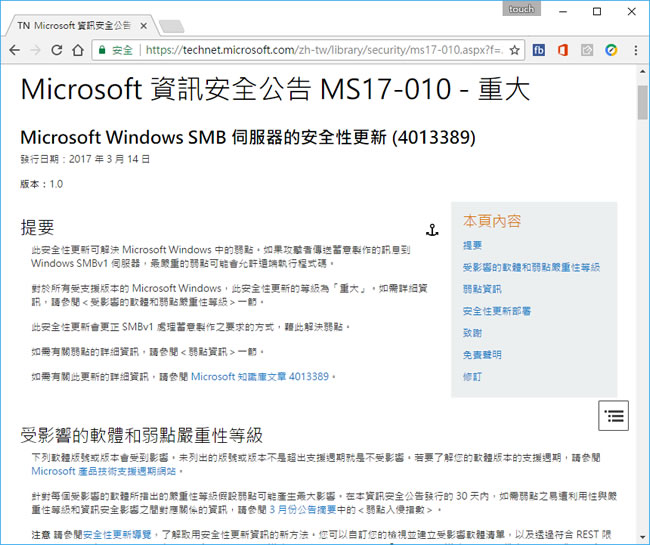Bookmark this page with the star icon
Viewport: 650px width, 545px height.
click(515, 49)
